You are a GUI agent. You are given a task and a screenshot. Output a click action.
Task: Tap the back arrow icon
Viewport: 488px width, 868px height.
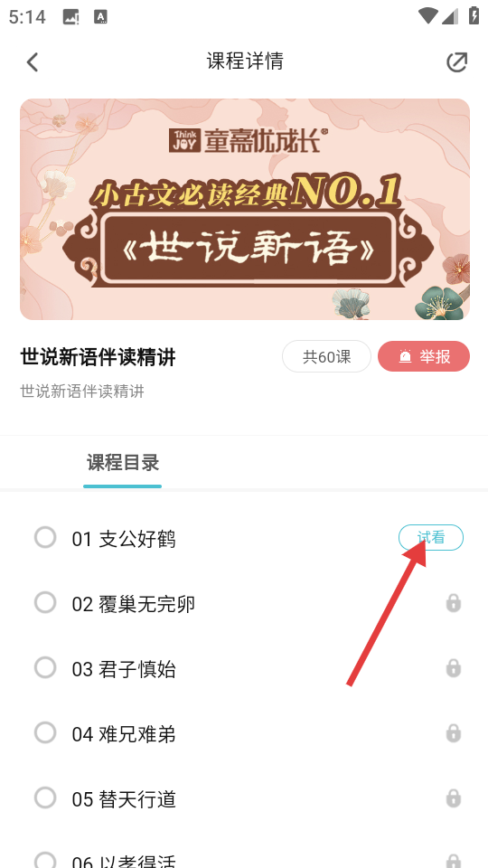(33, 62)
